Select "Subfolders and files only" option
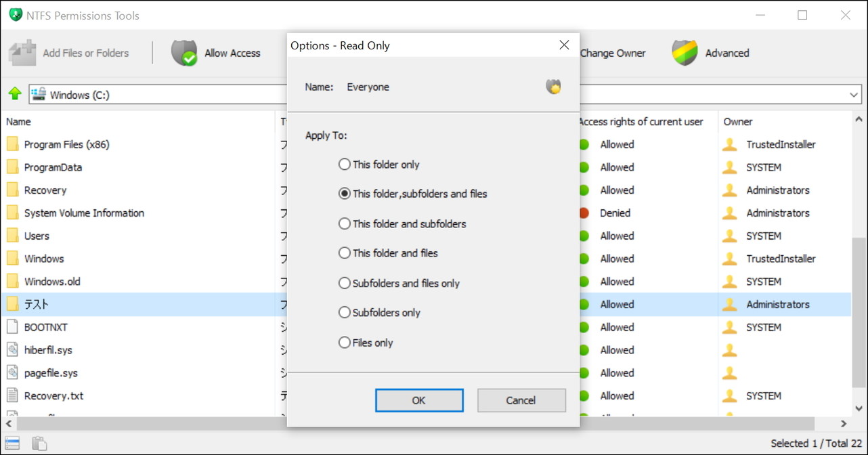This screenshot has width=868, height=455. (345, 283)
